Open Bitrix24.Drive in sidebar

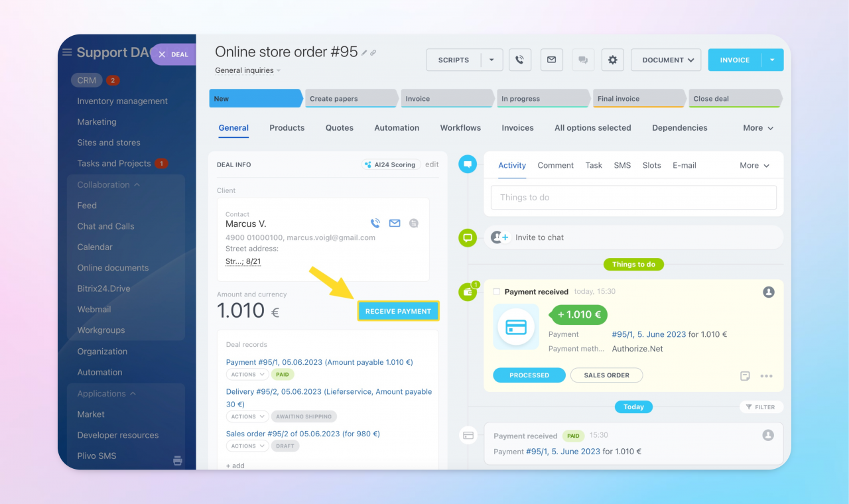point(103,288)
